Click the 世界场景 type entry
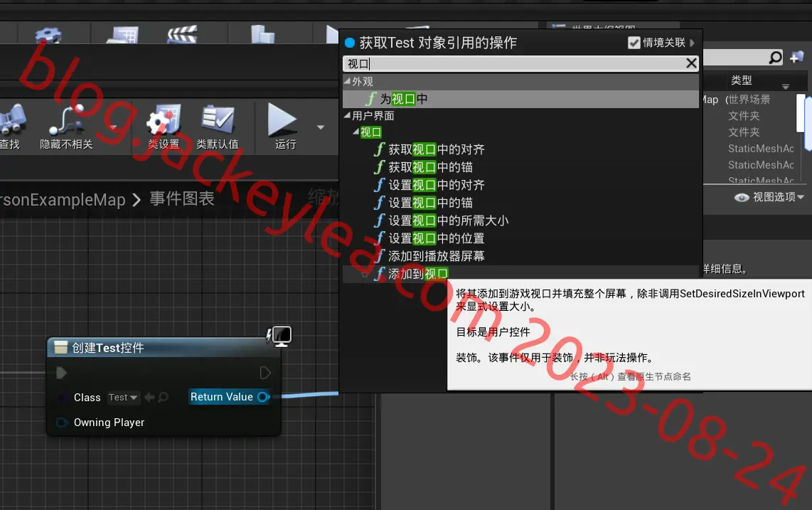The width and height of the screenshot is (812, 510). point(748,99)
